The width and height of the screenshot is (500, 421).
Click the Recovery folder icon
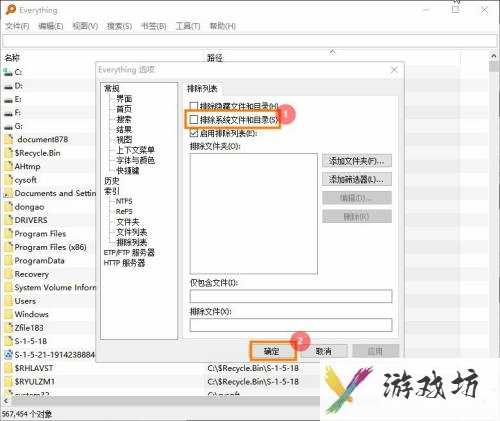pyautogui.click(x=9, y=274)
